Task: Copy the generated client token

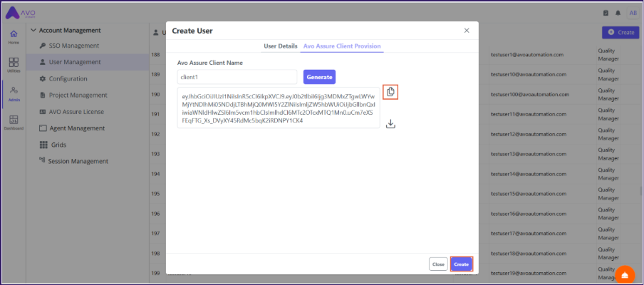Action: pos(390,92)
